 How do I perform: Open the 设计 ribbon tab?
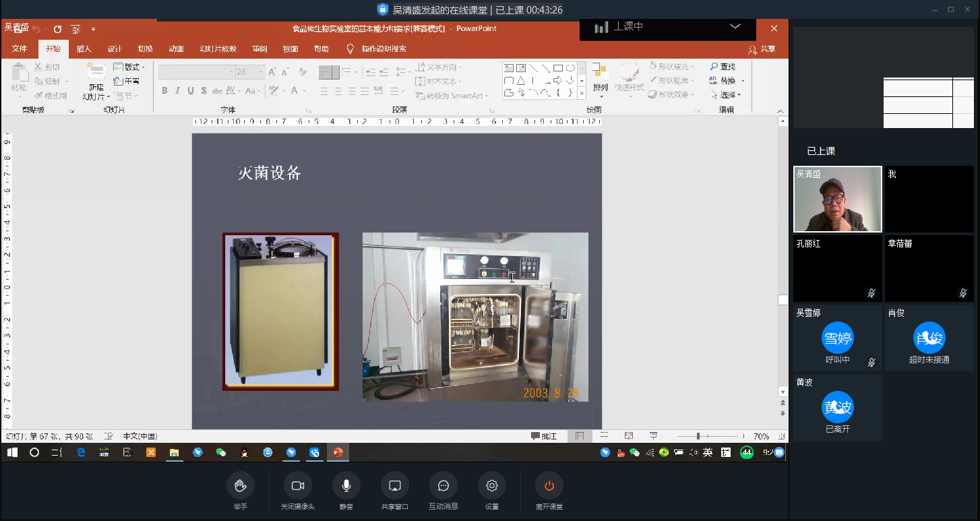[x=115, y=49]
